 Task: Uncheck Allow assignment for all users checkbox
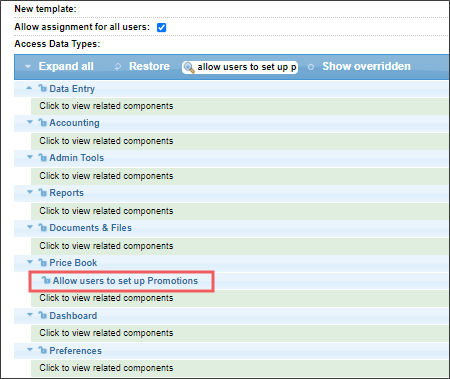(x=162, y=27)
